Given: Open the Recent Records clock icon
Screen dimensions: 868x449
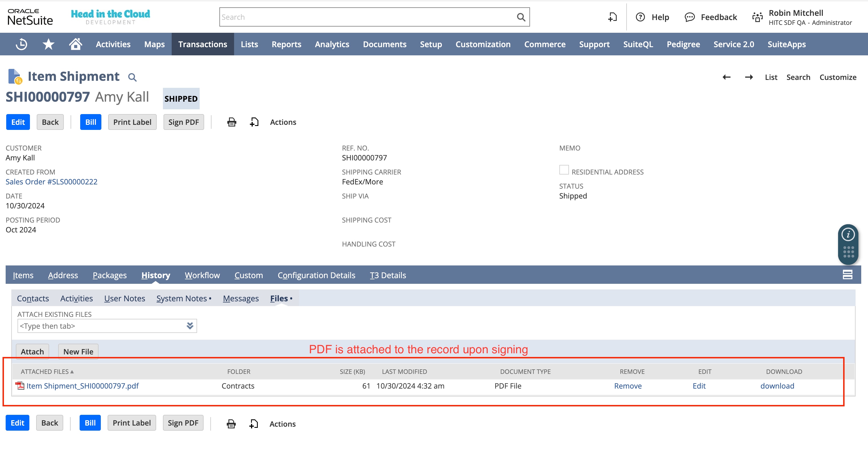Looking at the screenshot, I should coord(21,44).
